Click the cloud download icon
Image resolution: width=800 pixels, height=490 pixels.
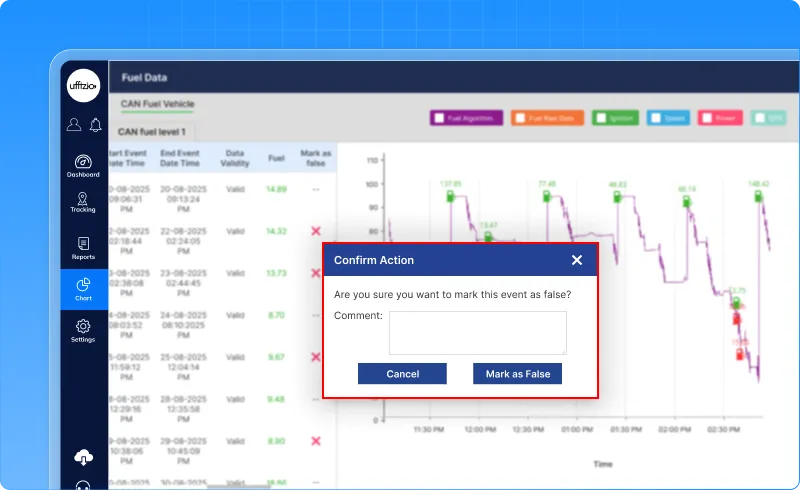coord(83,457)
